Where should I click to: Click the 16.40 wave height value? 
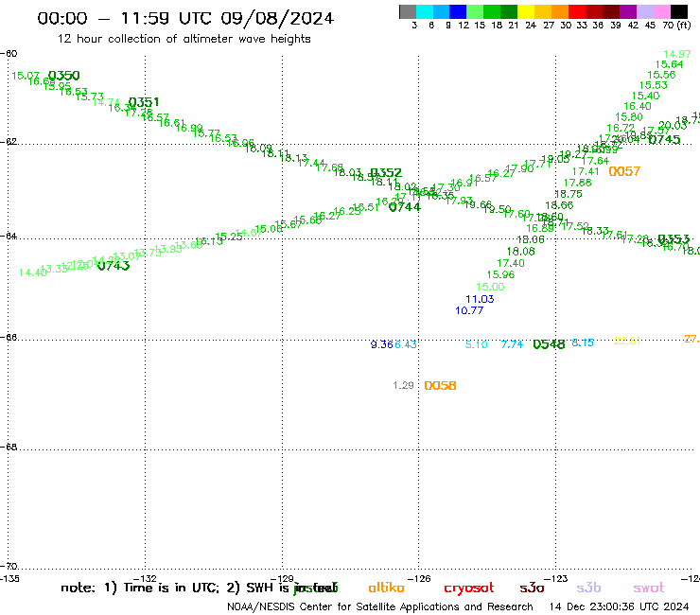[638, 106]
